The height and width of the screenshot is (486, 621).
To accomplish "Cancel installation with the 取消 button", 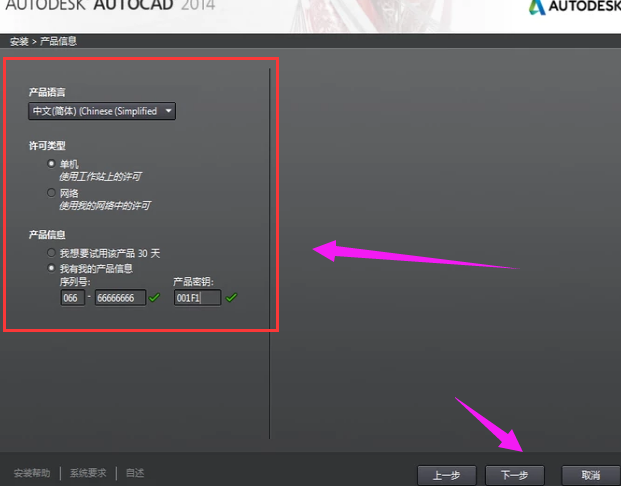I will 589,474.
